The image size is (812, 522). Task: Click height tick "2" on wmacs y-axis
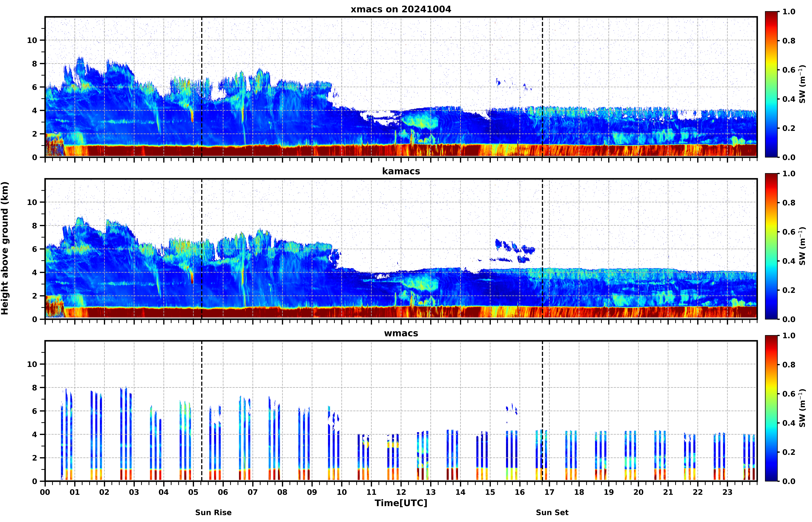(35, 458)
